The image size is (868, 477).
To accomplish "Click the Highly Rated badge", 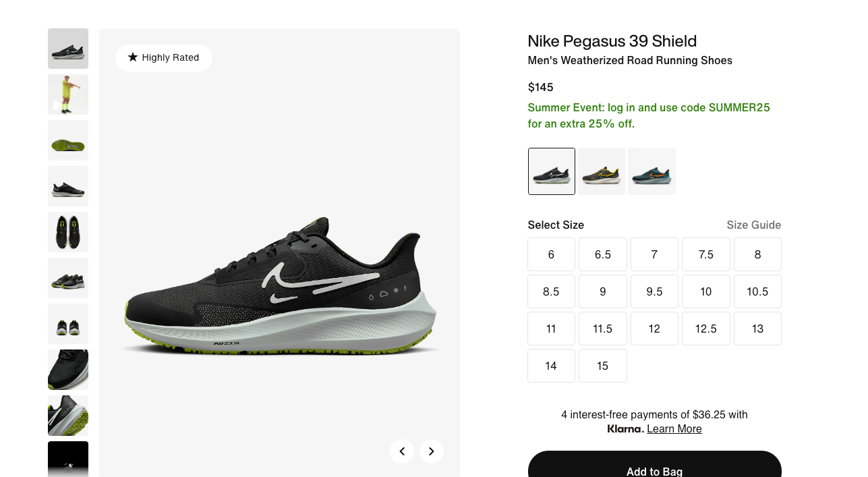I will tap(164, 57).
